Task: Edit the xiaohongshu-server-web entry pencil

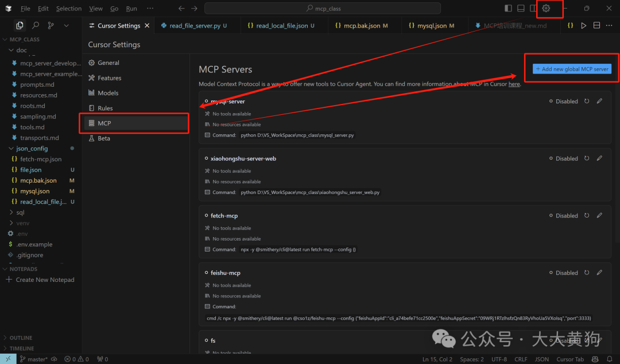Action: click(599, 158)
